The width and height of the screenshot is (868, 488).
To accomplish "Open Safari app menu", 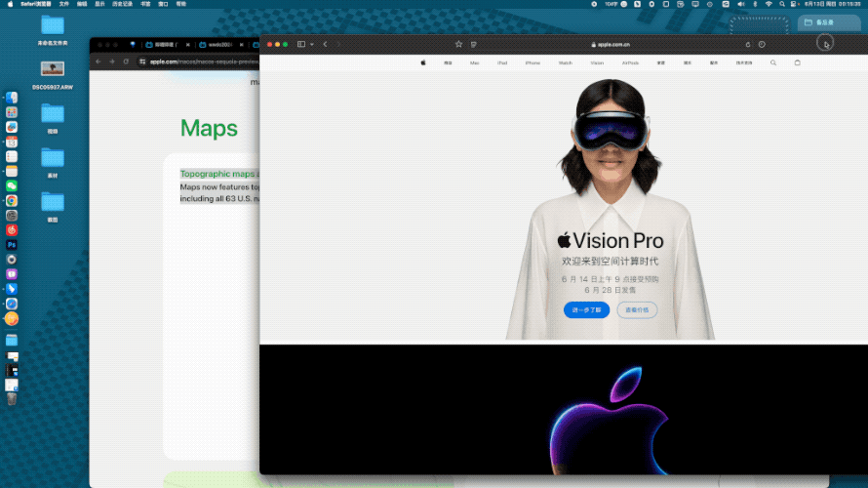I will click(x=36, y=4).
